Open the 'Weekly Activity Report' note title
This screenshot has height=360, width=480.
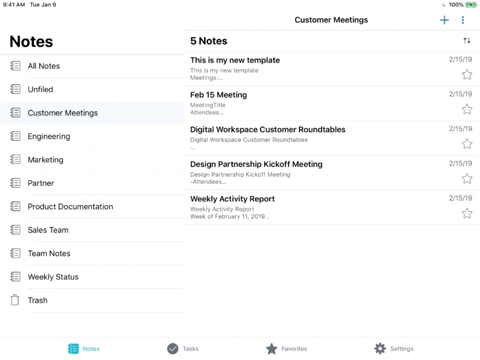pos(232,199)
